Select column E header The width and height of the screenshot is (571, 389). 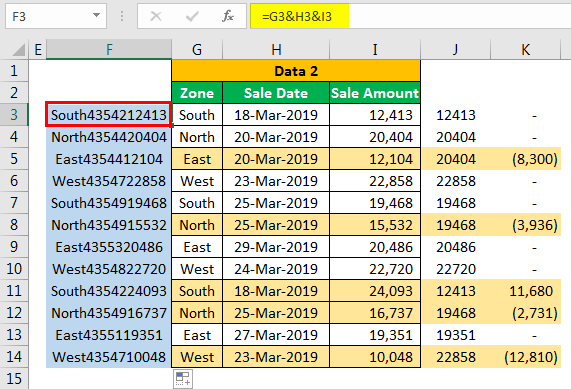tap(38, 50)
